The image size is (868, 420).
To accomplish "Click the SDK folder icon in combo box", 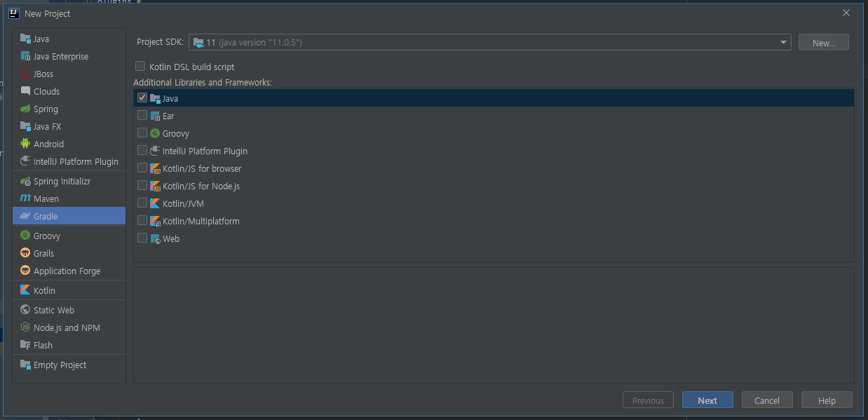I will tap(198, 42).
